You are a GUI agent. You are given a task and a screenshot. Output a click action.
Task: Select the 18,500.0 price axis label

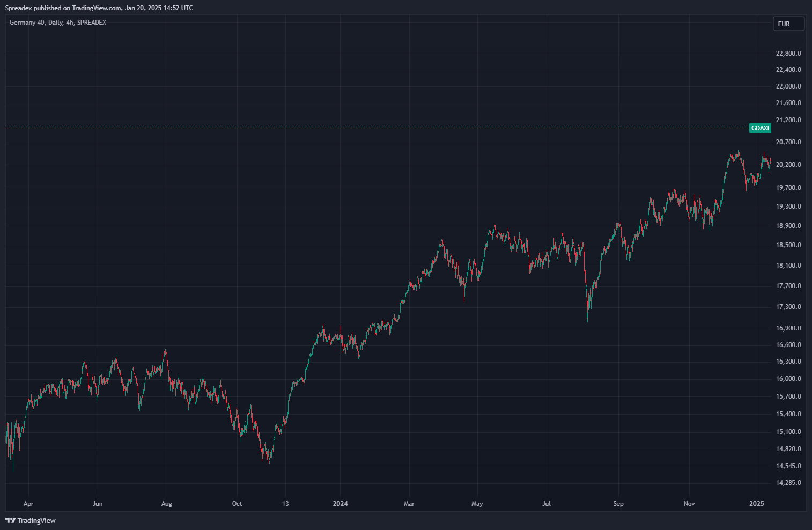click(x=788, y=245)
